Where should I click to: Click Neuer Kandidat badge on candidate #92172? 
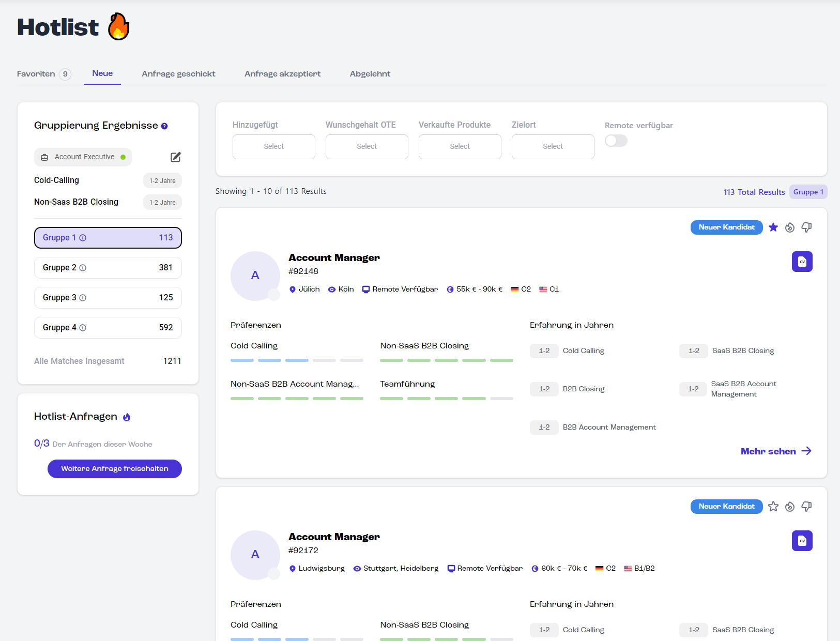[x=727, y=507]
